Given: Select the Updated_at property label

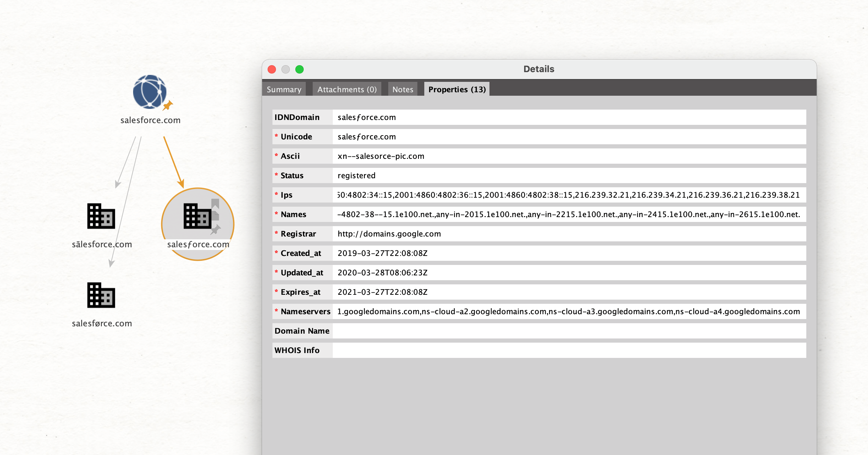Looking at the screenshot, I should click(302, 273).
